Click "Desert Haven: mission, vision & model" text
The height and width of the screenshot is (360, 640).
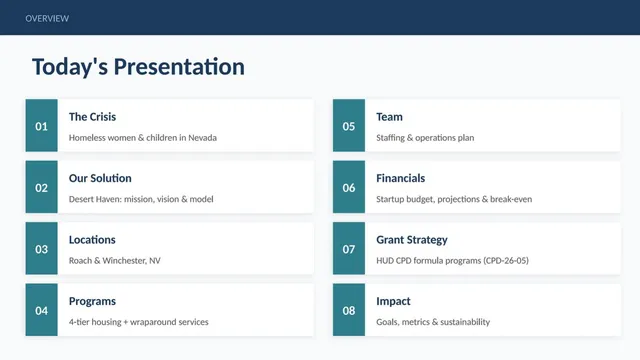(141, 199)
